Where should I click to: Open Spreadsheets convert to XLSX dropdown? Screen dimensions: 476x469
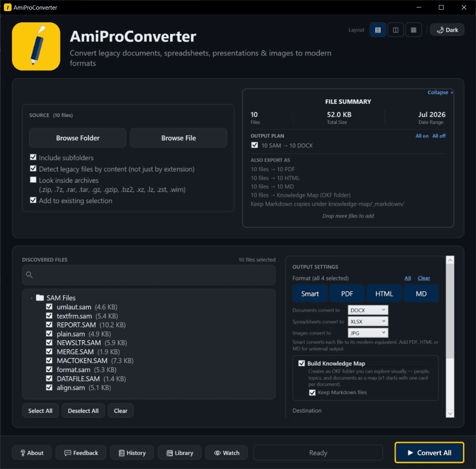pyautogui.click(x=368, y=322)
